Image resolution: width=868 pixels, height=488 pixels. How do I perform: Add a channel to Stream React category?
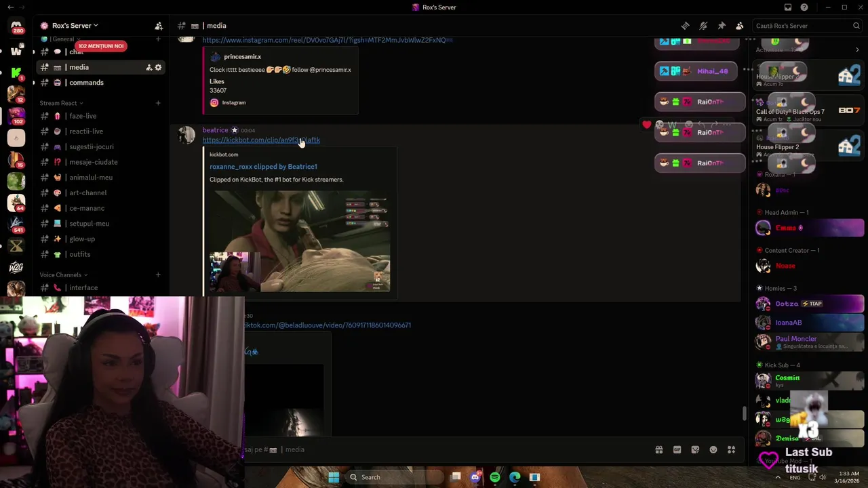158,103
